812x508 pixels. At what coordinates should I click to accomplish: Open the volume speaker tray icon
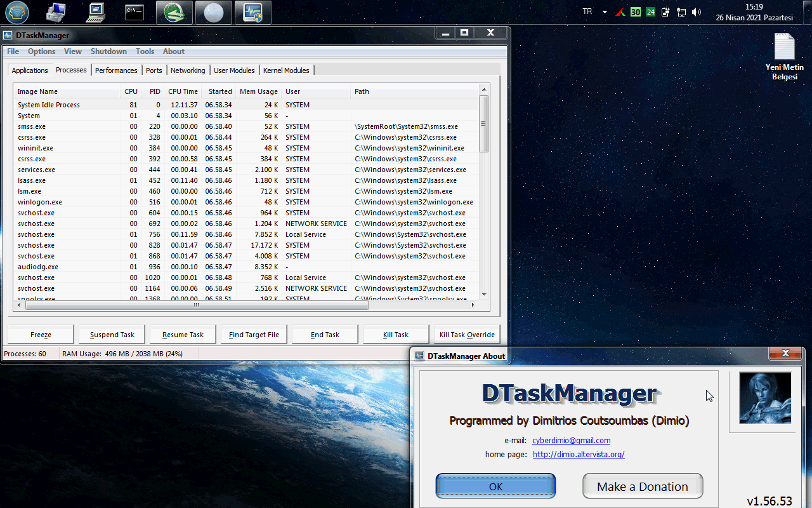[x=697, y=12]
